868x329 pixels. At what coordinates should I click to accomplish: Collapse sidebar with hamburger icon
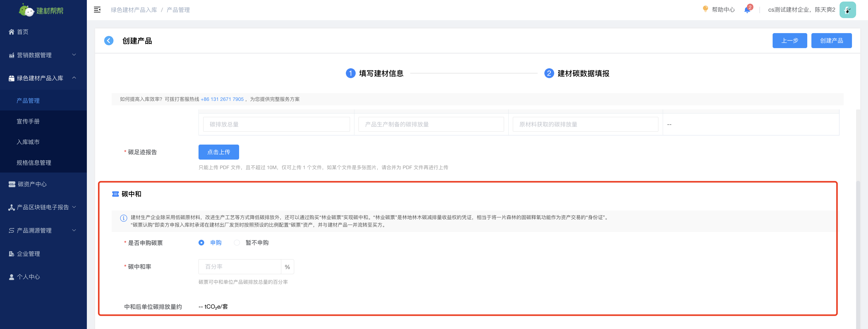tap(97, 10)
